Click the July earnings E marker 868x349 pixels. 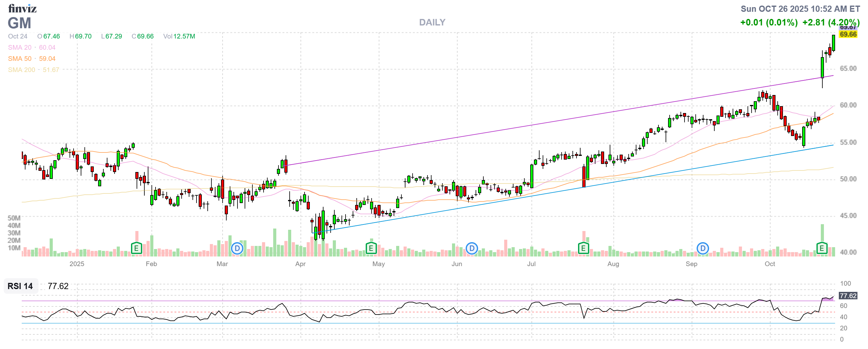coord(583,249)
